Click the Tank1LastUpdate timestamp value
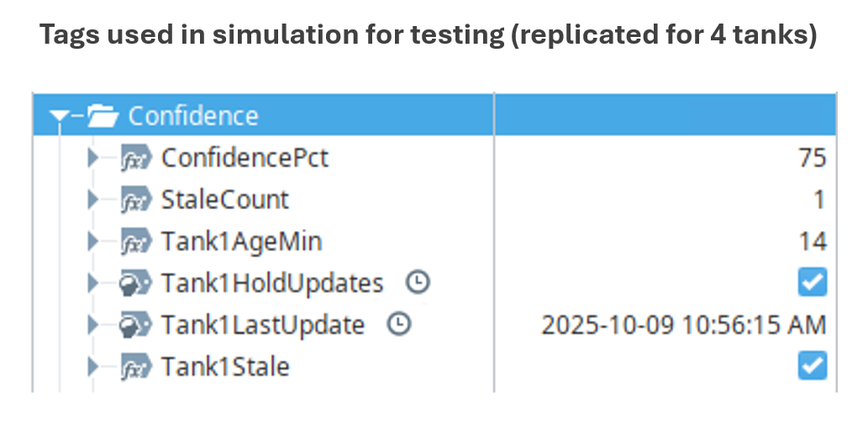The height and width of the screenshot is (427, 868). [x=683, y=324]
